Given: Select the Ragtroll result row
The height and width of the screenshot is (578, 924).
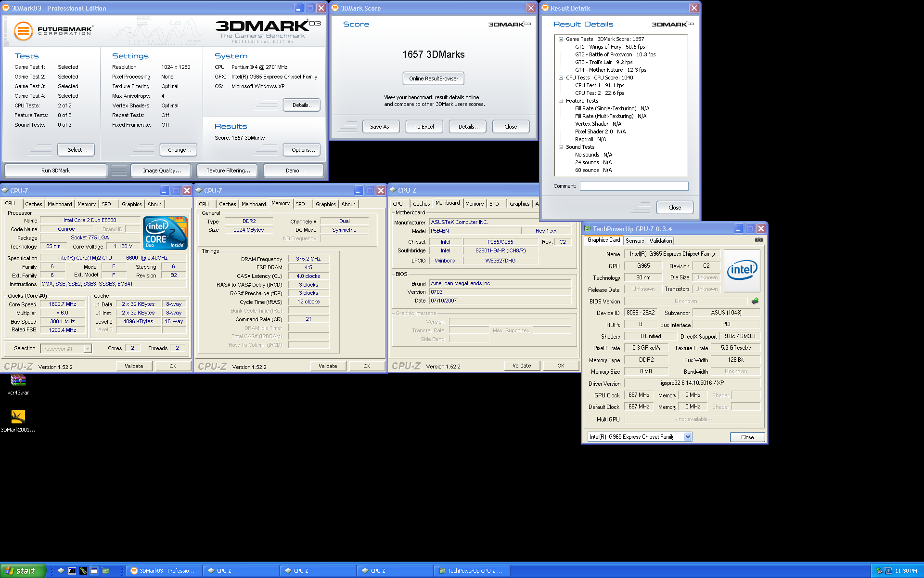Looking at the screenshot, I should click(590, 139).
